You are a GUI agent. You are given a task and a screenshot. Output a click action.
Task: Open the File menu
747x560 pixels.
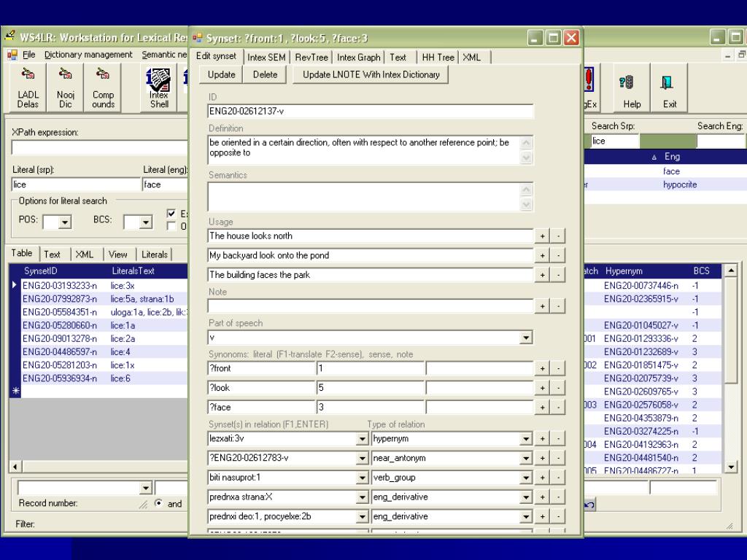pos(29,55)
